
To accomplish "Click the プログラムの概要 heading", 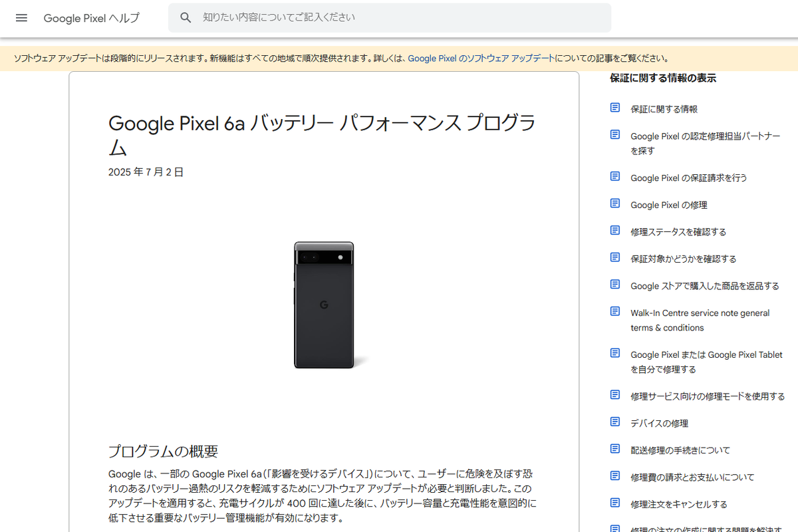I will [163, 451].
